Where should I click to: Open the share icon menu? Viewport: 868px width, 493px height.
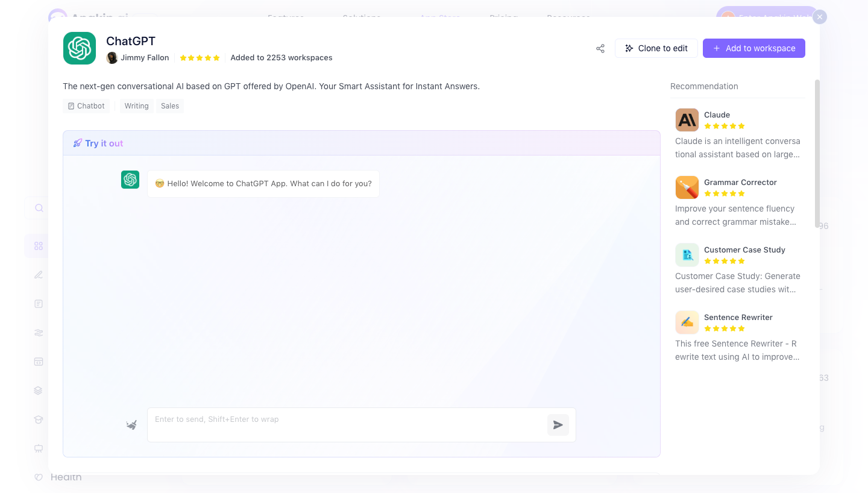[x=600, y=48]
